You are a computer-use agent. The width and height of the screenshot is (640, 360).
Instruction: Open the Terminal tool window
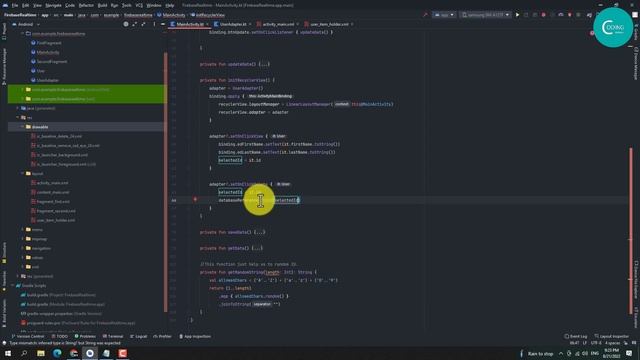(113, 336)
